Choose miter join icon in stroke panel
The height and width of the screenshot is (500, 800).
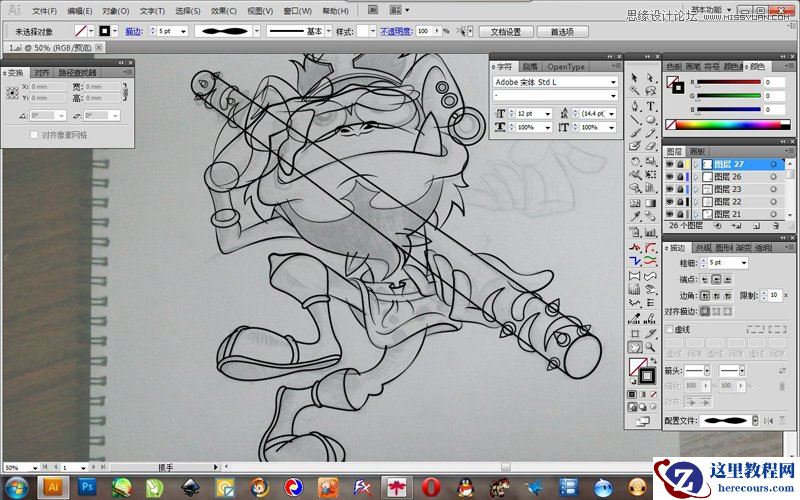(x=705, y=295)
